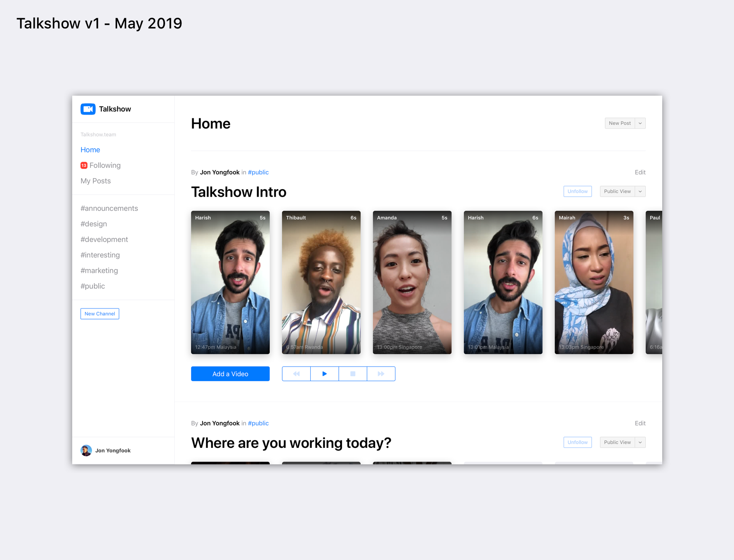Screen dimensions: 734x560
Task: Click the red 13 notification badge
Action: coord(84,165)
